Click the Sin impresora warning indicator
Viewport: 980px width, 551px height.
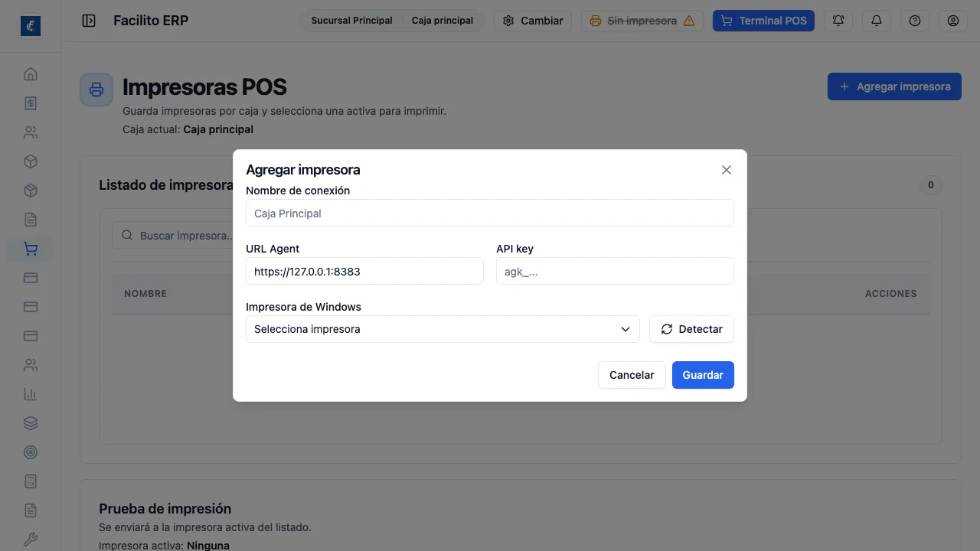coord(642,21)
